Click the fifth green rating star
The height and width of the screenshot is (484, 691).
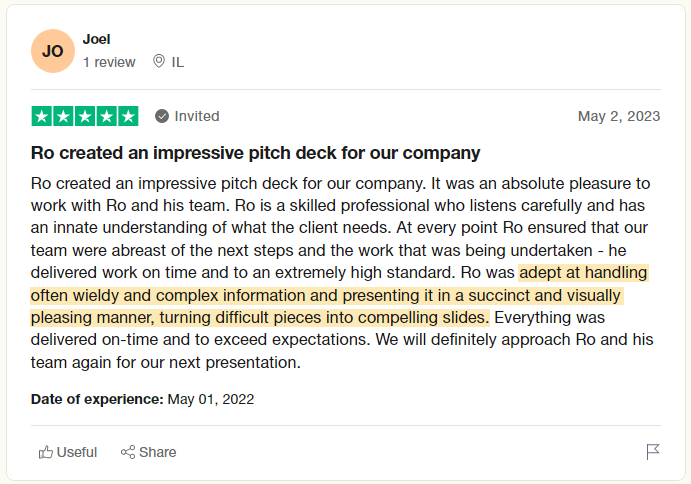click(x=128, y=116)
